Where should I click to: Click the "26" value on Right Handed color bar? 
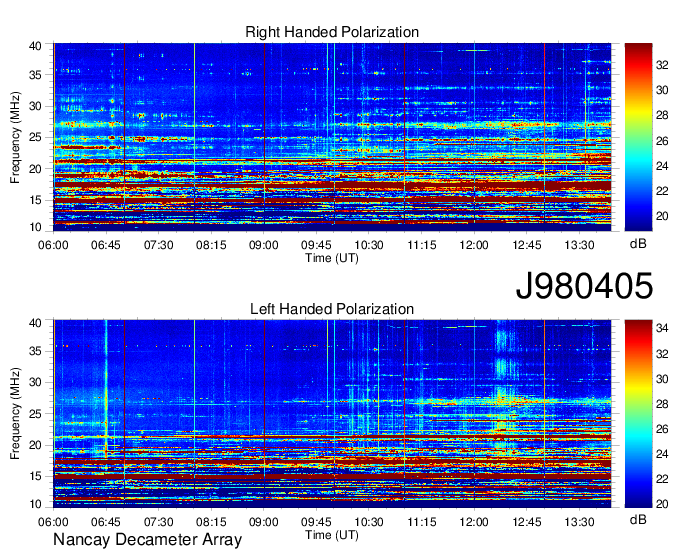[x=662, y=141]
